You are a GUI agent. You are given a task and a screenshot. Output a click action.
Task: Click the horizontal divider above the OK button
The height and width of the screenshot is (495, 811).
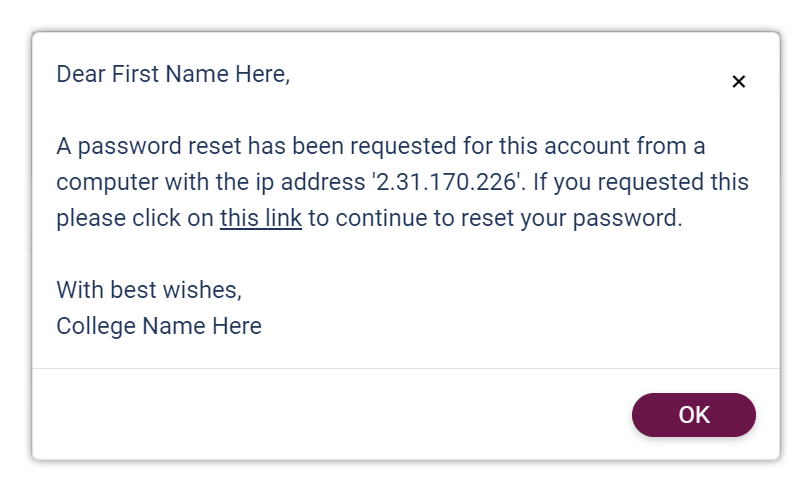click(406, 368)
